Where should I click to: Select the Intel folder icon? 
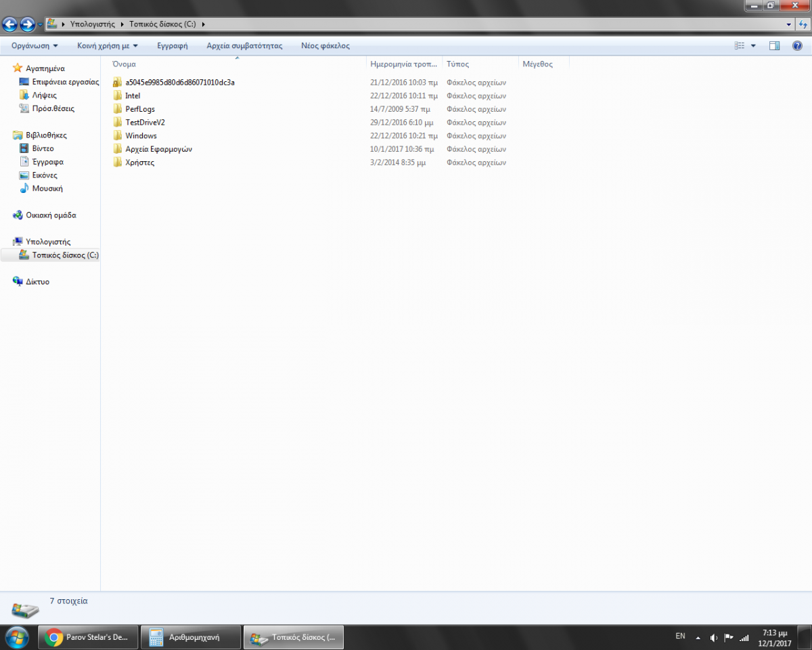point(118,95)
